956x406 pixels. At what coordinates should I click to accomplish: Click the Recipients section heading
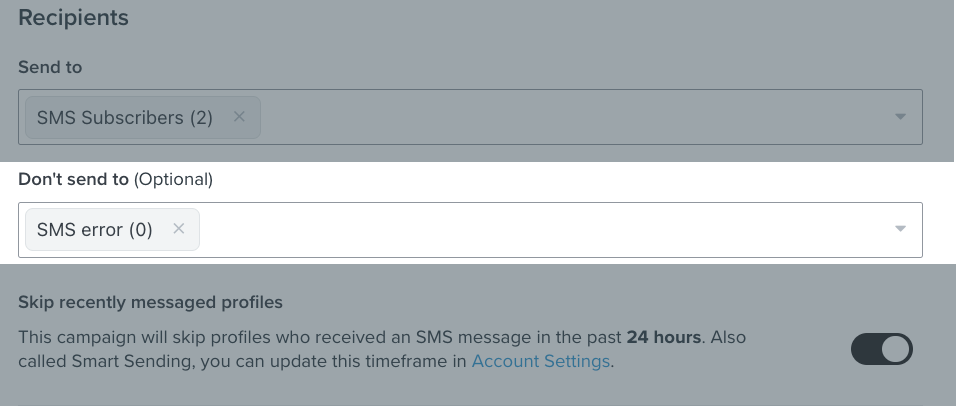click(x=73, y=17)
